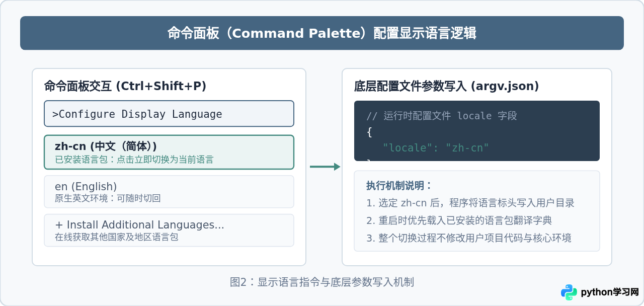Click step '3. 整个切换过程不修改用户项目代码与核心环境'
The width and height of the screenshot is (644, 306).
coord(469,238)
